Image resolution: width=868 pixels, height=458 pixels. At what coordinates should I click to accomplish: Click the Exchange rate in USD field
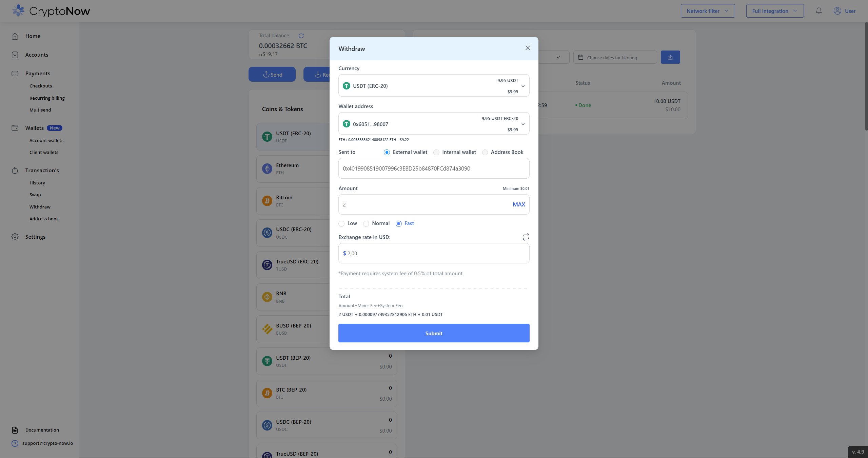[x=434, y=253]
